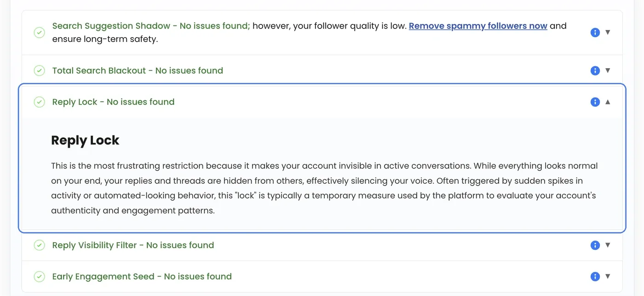
Task: Click the info icon in Reply Lock row
Action: click(595, 102)
